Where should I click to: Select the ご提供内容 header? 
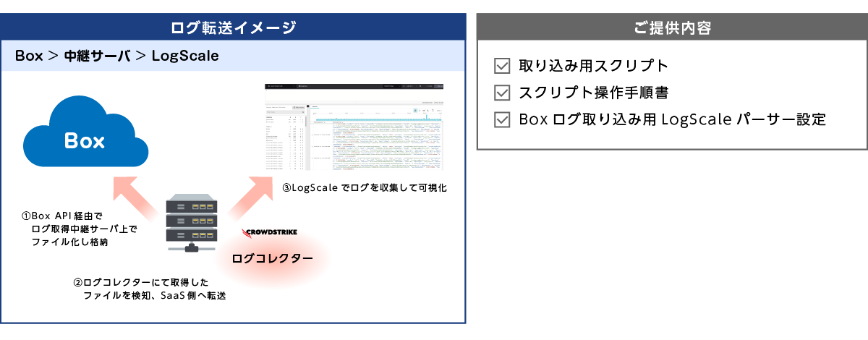[672, 27]
